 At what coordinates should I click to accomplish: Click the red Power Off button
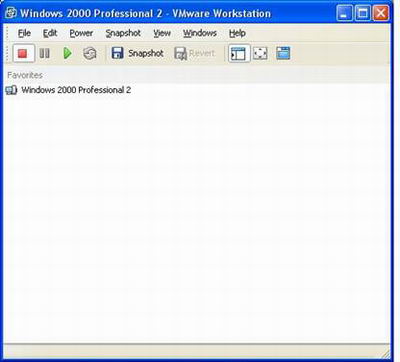[23, 53]
